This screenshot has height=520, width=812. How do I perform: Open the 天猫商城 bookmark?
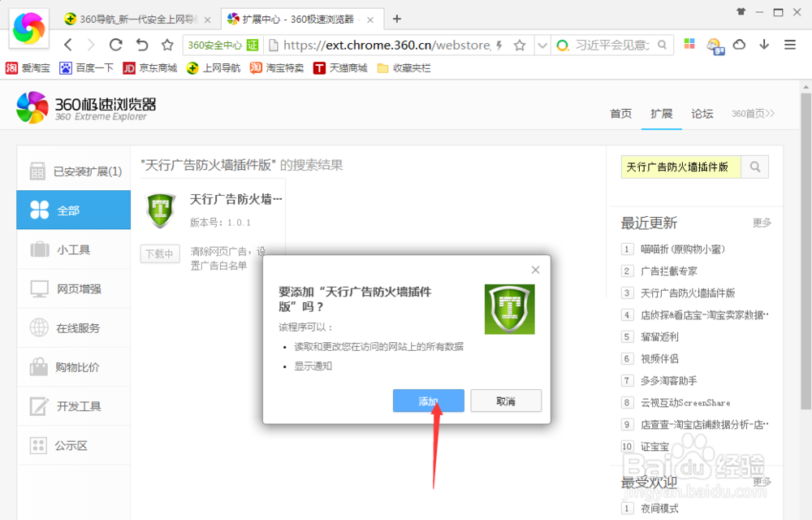coord(340,68)
